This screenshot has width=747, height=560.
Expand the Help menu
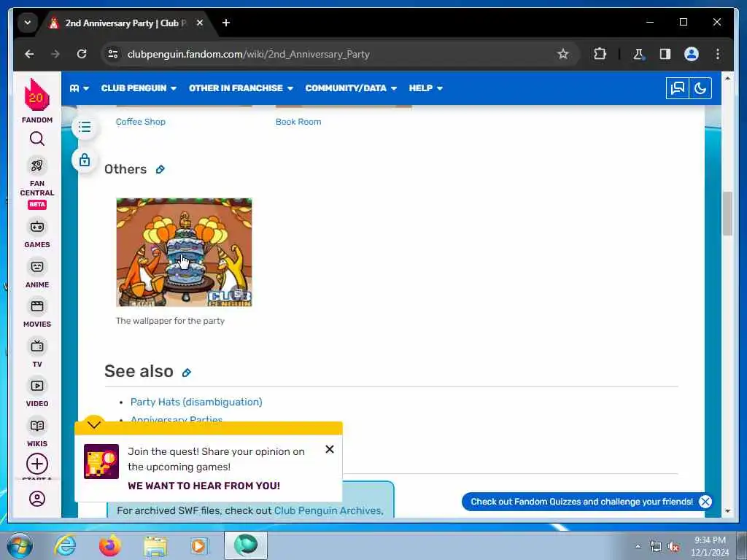[426, 88]
